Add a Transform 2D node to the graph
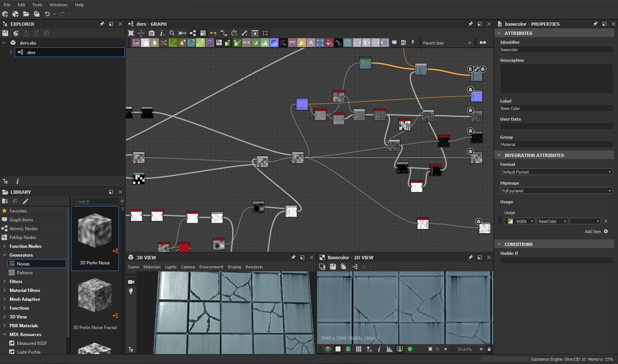Image resolution: width=618 pixels, height=364 pixels. point(320,43)
